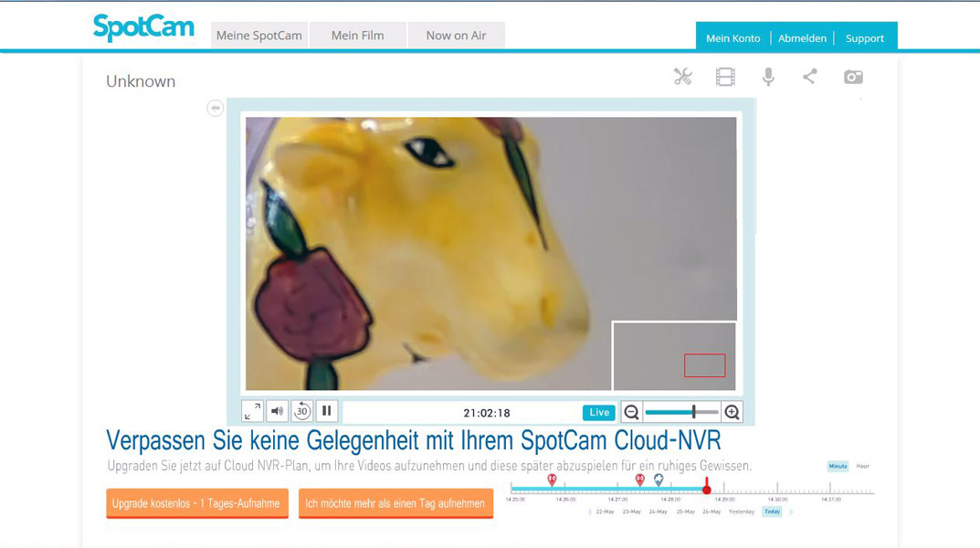This screenshot has width=980, height=548.
Task: Click the SpotCam logo
Action: (143, 28)
